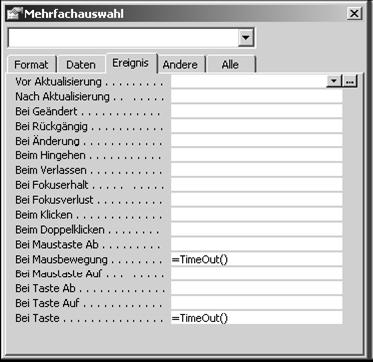The height and width of the screenshot is (362, 373).
Task: Close the Mehrfachauswahl window
Action: (354, 14)
